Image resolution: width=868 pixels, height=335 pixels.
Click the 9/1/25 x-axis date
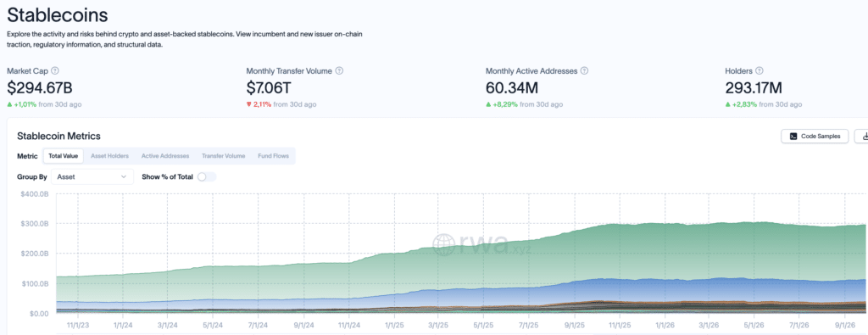point(574,326)
